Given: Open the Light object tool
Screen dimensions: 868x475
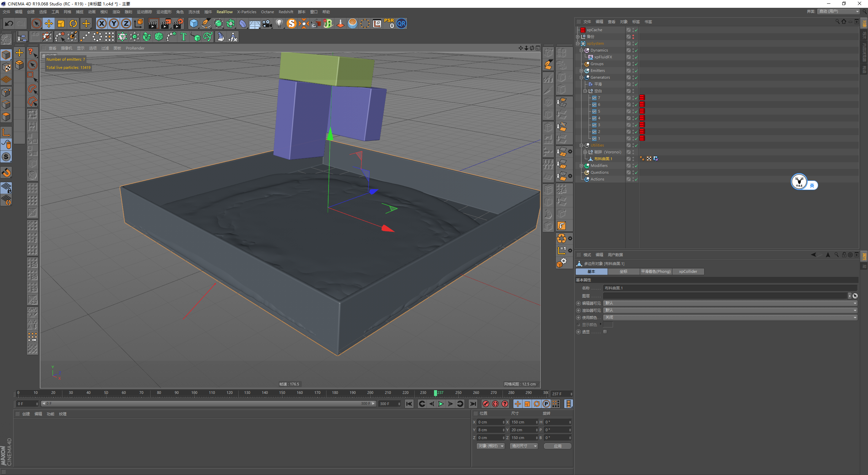Looking at the screenshot, I should [279, 23].
